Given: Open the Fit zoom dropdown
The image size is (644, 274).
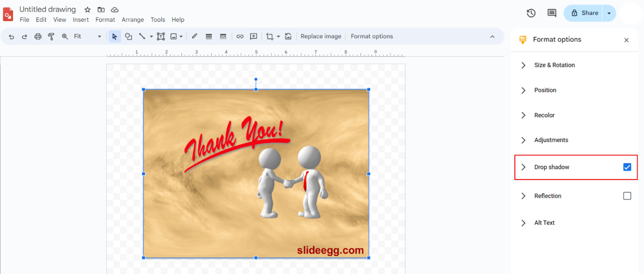Looking at the screenshot, I should point(99,36).
